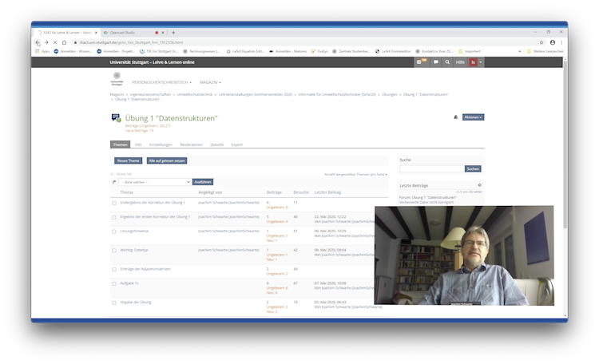Screen dimensions: 599x364
Task: Open Hilfe in the top bar
Action: 460,62
